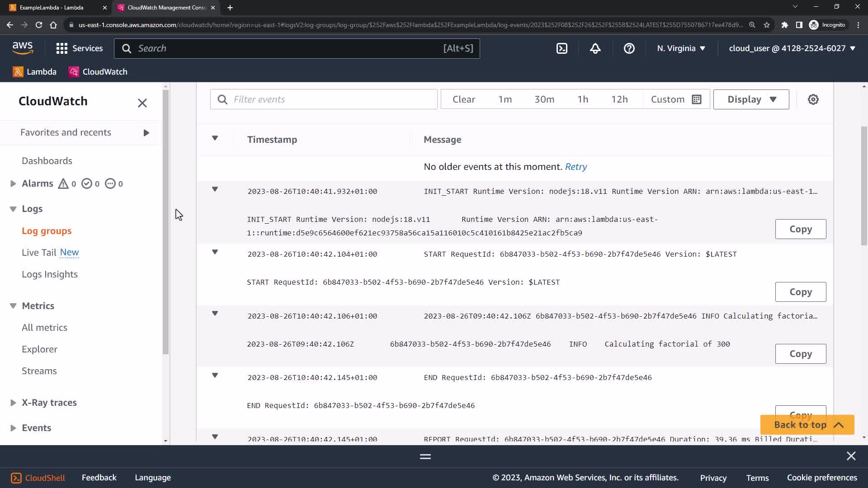Click the Lambda shortcut icon in favorites bar

(18, 72)
